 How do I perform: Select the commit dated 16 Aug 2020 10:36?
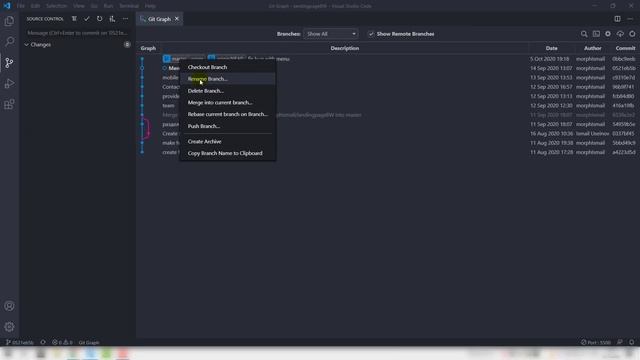coord(388,133)
